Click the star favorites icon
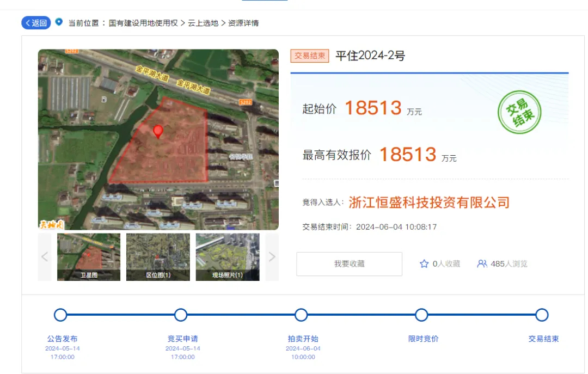Viewport: 588px width, 374px height. [x=424, y=263]
